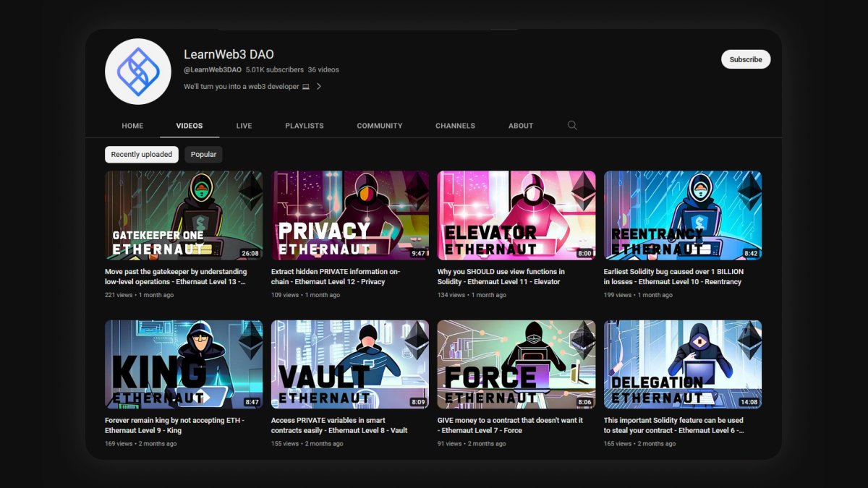Viewport: 868px width, 488px height.
Task: Subscribe to LearnWeb3 DAO channel
Action: point(746,59)
